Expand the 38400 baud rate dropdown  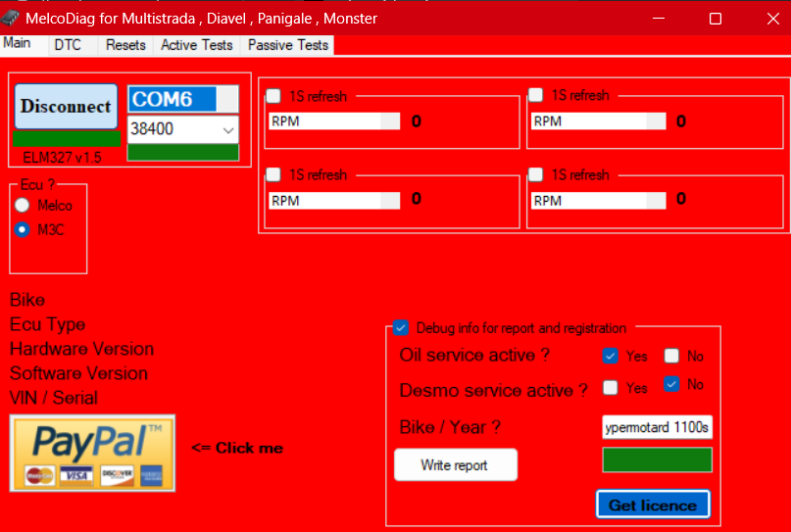click(183, 129)
